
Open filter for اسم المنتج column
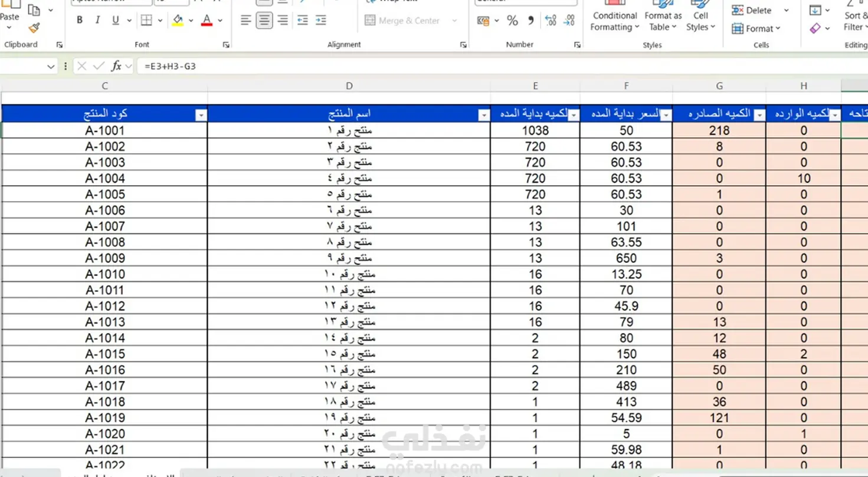483,115
